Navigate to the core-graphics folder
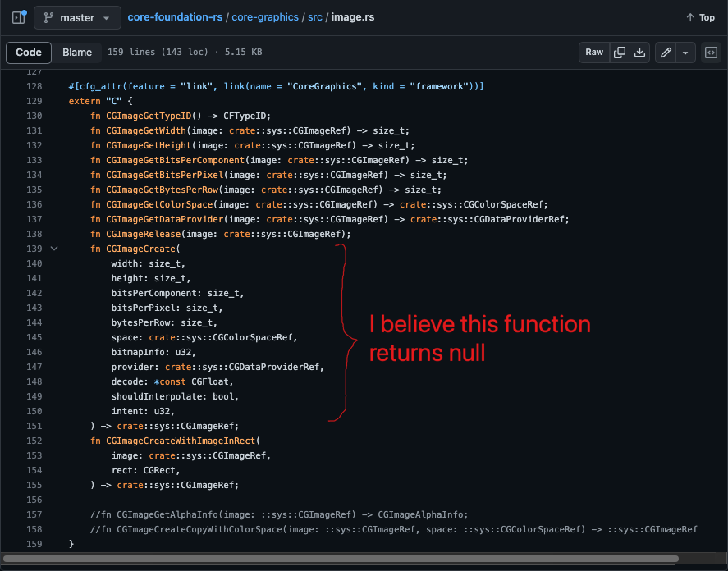Screen dimensions: 728x571 (x=265, y=17)
